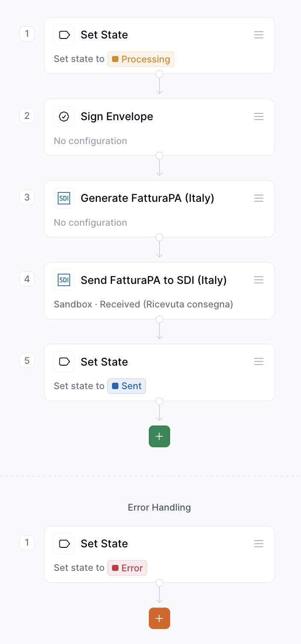
Task: Click the connector dot below Set State step 1
Action: [x=159, y=74]
